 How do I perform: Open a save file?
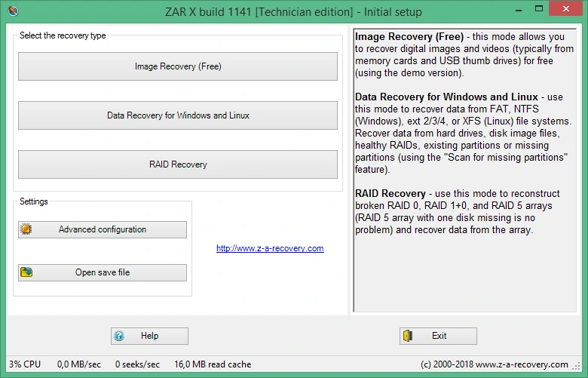click(x=103, y=272)
